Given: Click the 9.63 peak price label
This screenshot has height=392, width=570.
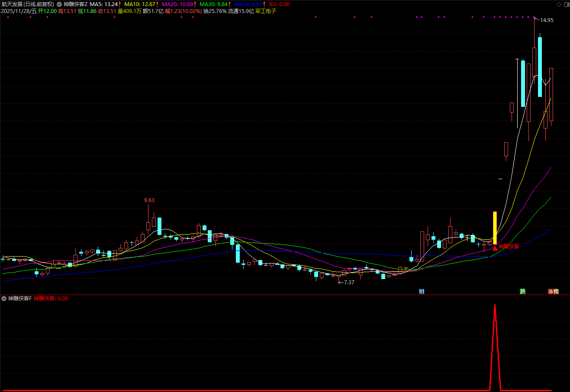Looking at the screenshot, I should [149, 200].
